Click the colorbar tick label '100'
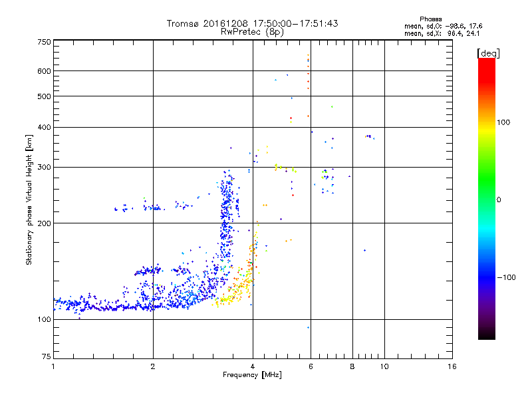This screenshot has height=399, width=532. click(x=503, y=122)
